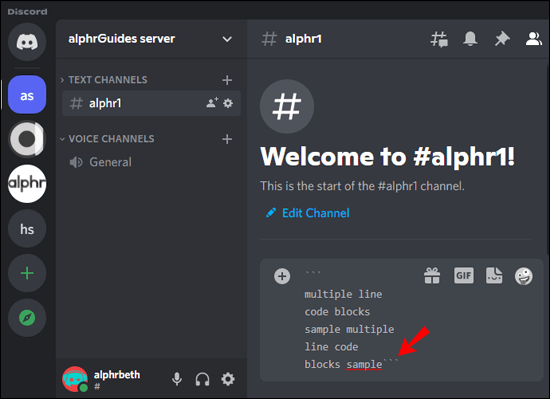Open the gift Nitro icon
Viewport: 550px width, 399px height.
[432, 276]
